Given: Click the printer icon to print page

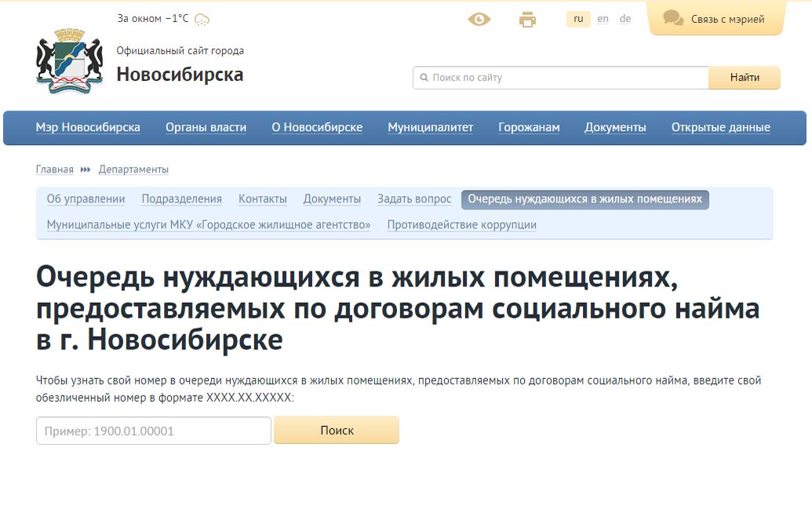Looking at the screenshot, I should click(x=528, y=20).
